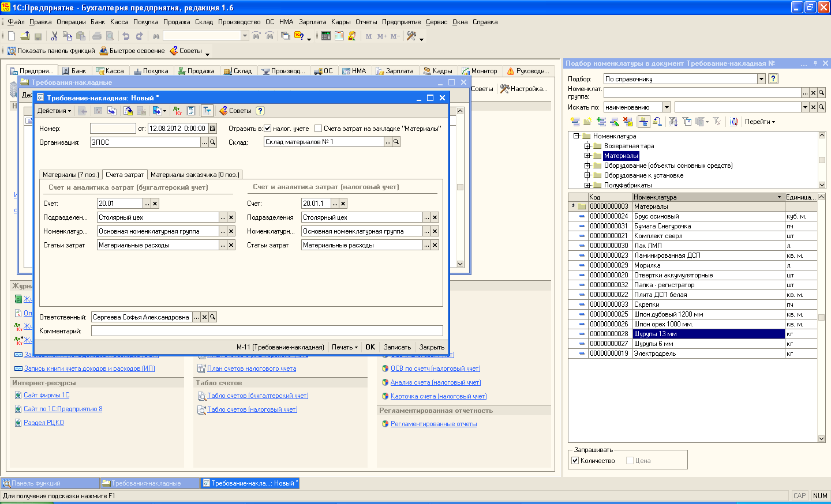The image size is (831, 504).
Task: Toggle Цена checkbox
Action: click(630, 461)
